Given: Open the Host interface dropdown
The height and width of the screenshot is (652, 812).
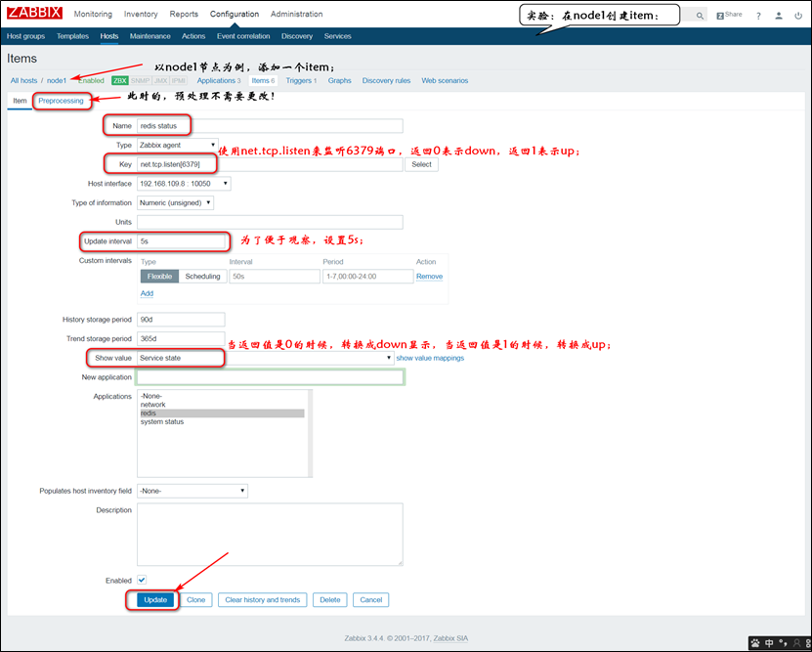Looking at the screenshot, I should (184, 184).
